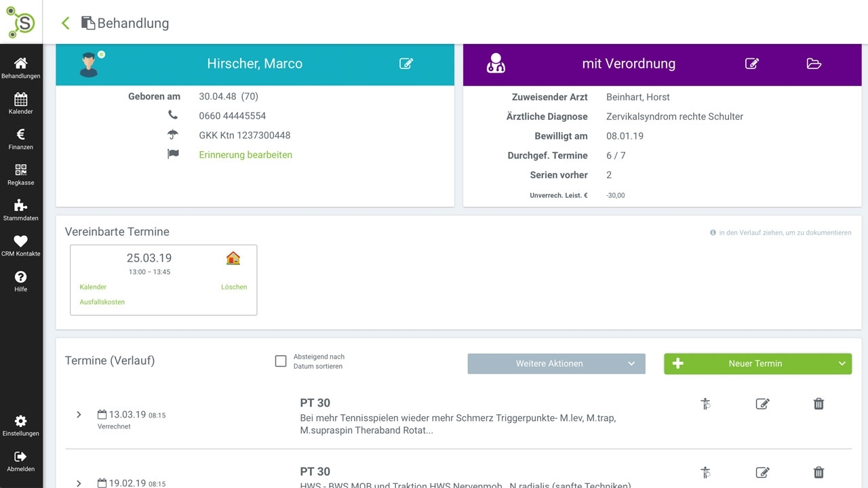Click the body figure icon for 13.03.19 entry
Viewport: 868px width, 488px height.
tap(705, 404)
